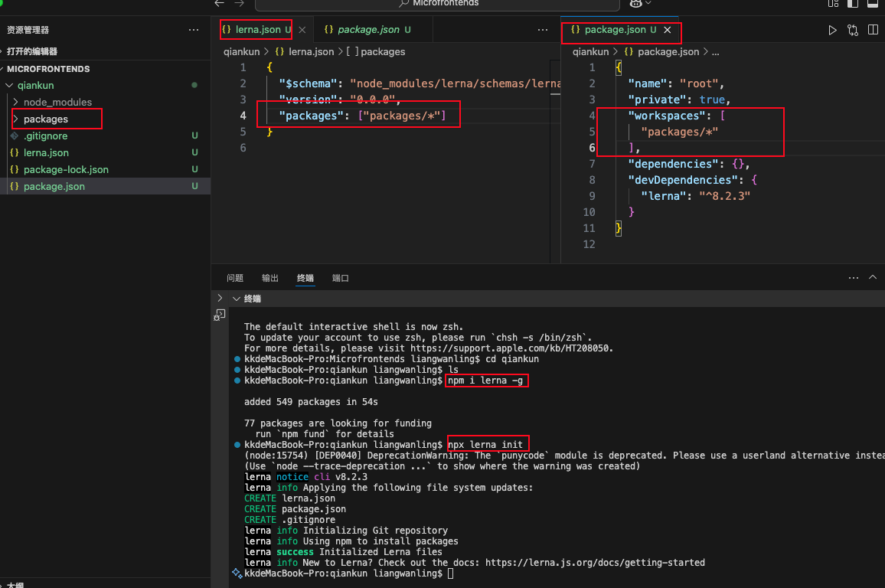Switch to the lerna.json editor tab
This screenshot has width=885, height=588.
[257, 29]
